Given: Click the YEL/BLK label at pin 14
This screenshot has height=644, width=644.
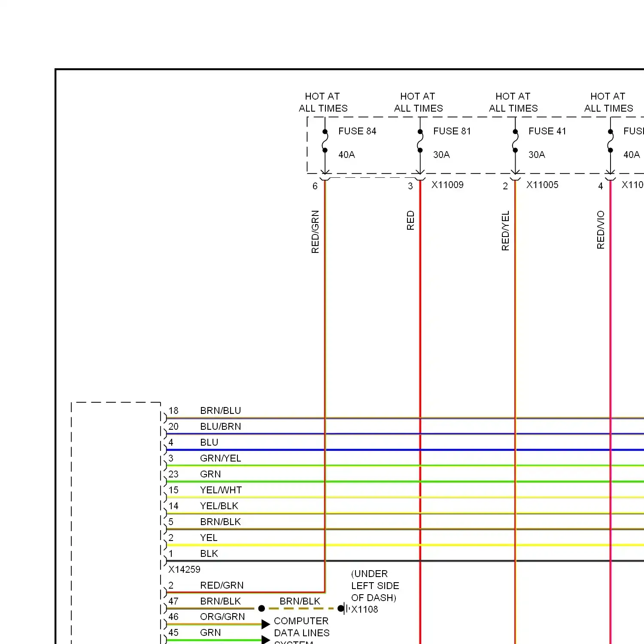Looking at the screenshot, I should pyautogui.click(x=219, y=506).
